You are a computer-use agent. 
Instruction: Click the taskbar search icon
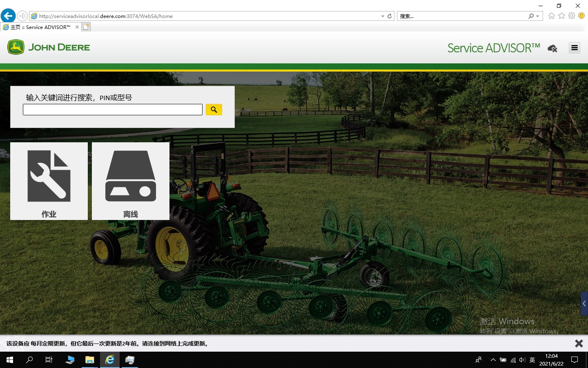point(29,360)
